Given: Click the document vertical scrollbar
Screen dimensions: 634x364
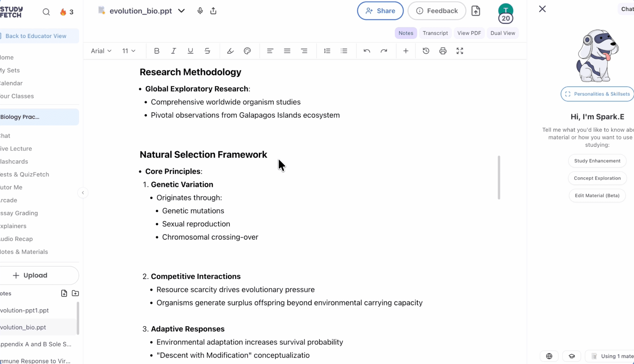Looking at the screenshot, I should [x=499, y=177].
